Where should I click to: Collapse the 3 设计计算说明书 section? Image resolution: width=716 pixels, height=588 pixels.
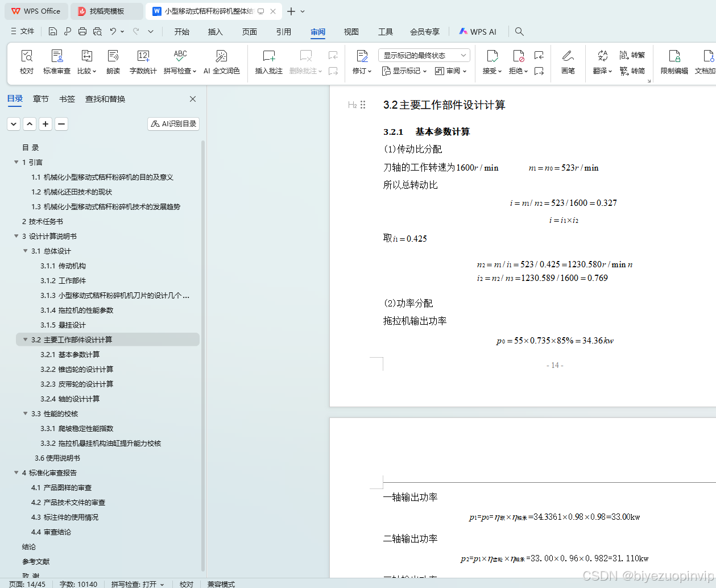tap(16, 236)
